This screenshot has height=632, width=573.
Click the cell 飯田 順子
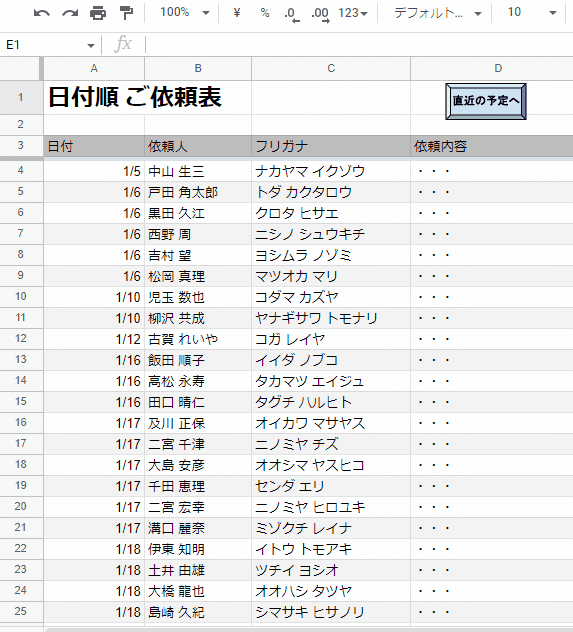coord(198,360)
